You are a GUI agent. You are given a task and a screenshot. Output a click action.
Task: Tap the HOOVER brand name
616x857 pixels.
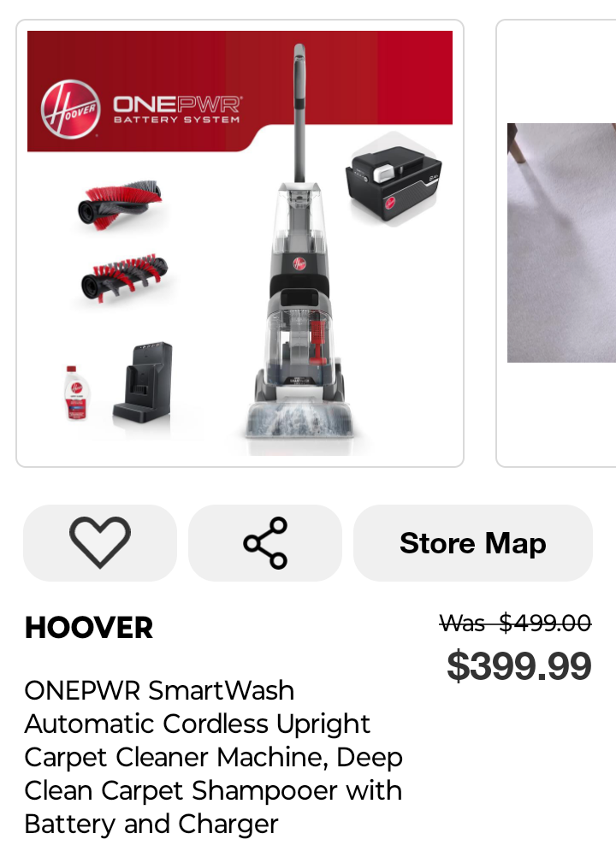[89, 628]
